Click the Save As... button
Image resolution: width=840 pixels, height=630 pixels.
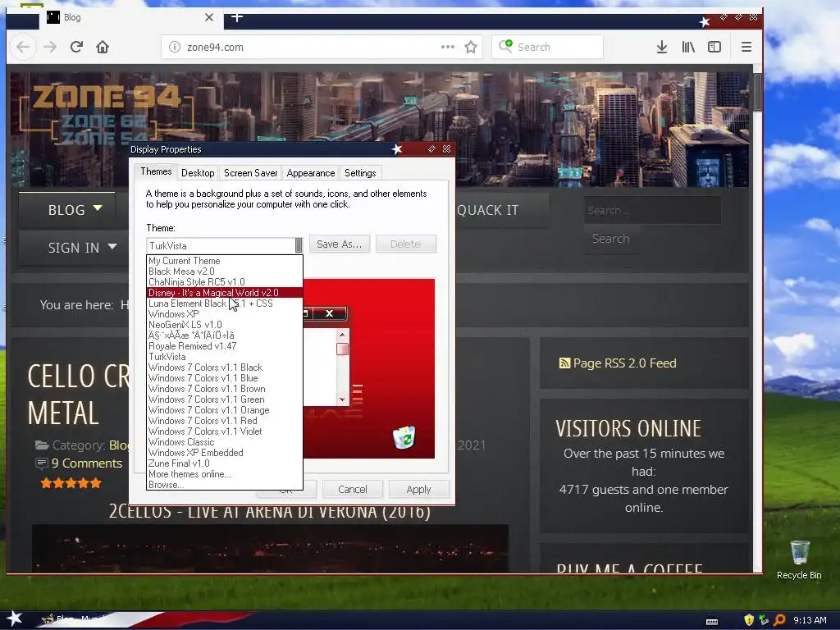click(339, 244)
